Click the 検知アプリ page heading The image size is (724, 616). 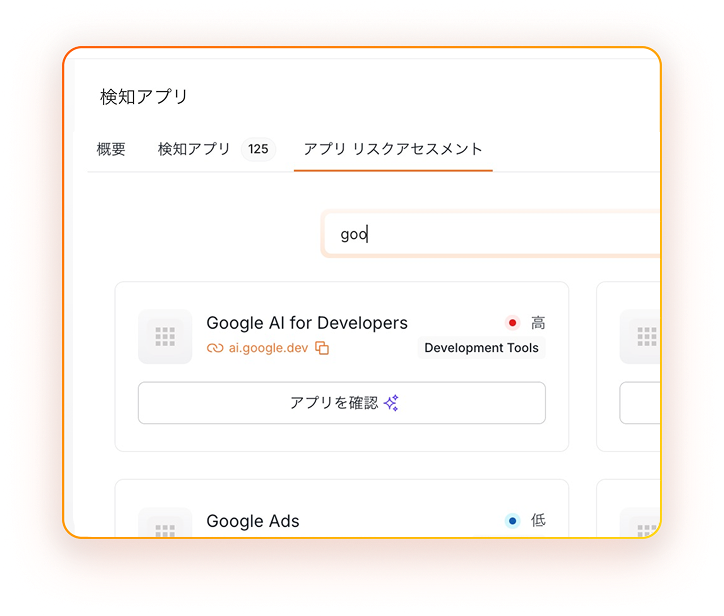pos(144,97)
